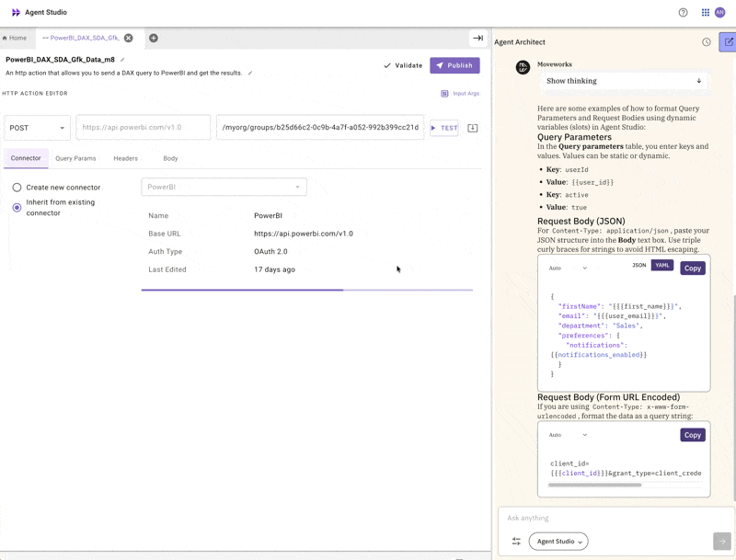Click the base URL field
736x560 pixels.
[x=144, y=127]
